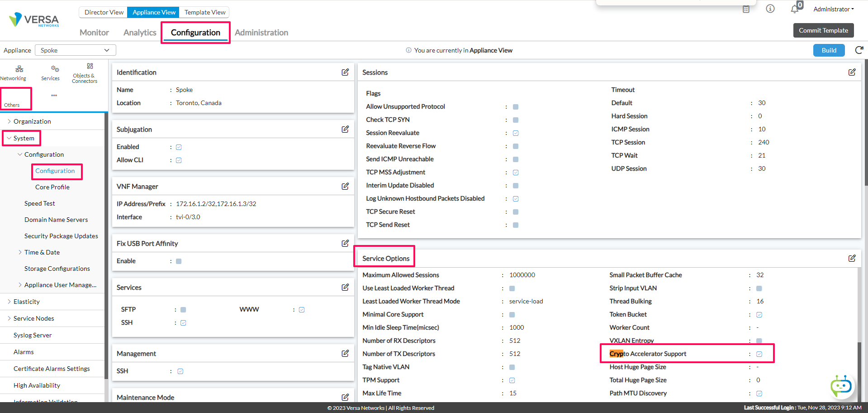Edit the Management panel
This screenshot has width=868, height=413.
(345, 353)
